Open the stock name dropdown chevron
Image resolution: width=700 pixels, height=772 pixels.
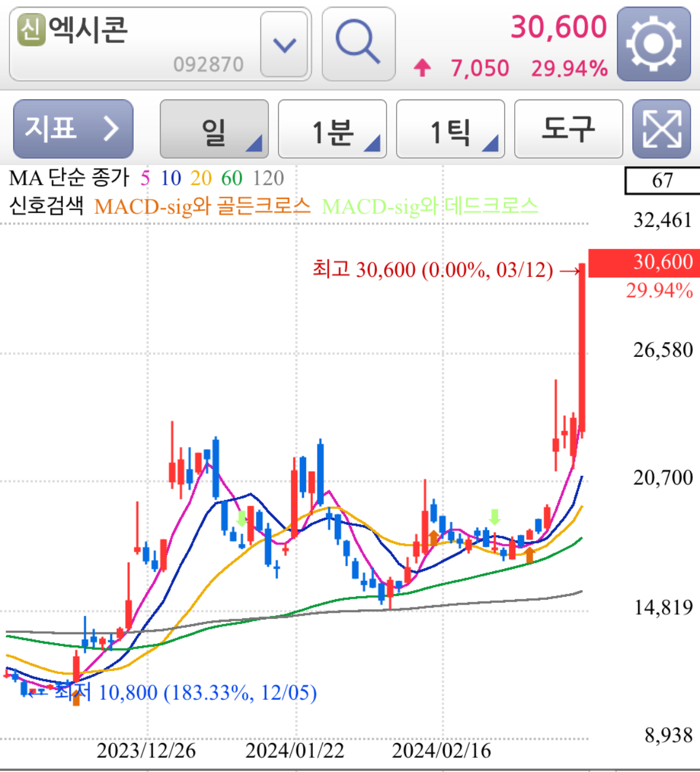point(284,45)
